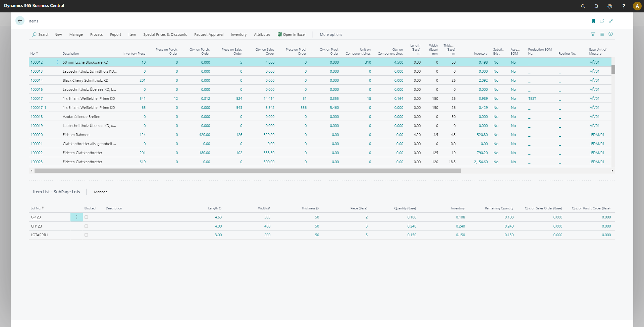Open page in new window icon
This screenshot has height=327, width=644.
point(602,21)
